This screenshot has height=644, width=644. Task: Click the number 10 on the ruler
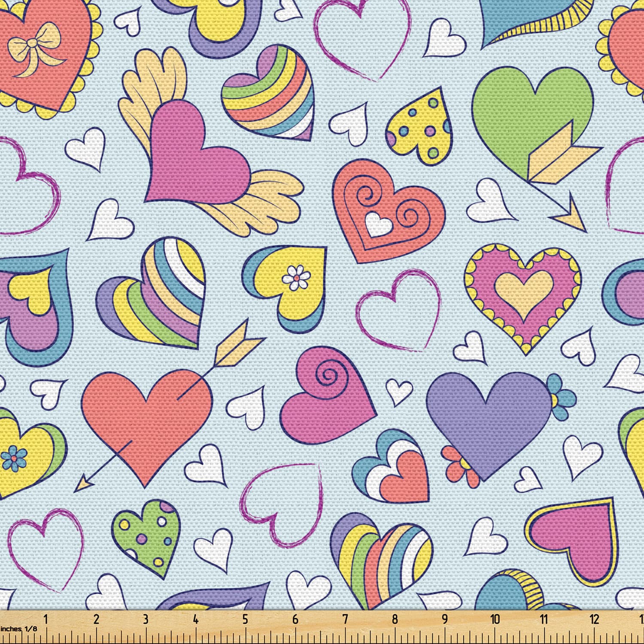tap(495, 619)
